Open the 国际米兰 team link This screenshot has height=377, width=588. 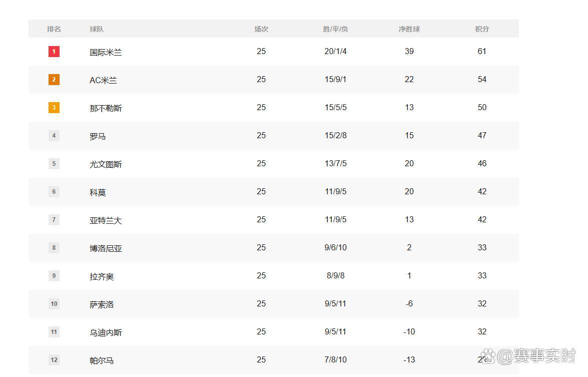click(x=106, y=52)
